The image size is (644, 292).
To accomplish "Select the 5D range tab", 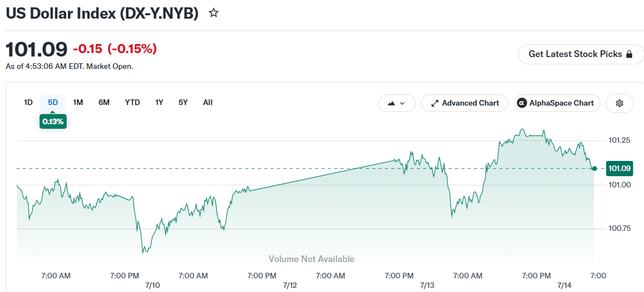I will 53,103.
